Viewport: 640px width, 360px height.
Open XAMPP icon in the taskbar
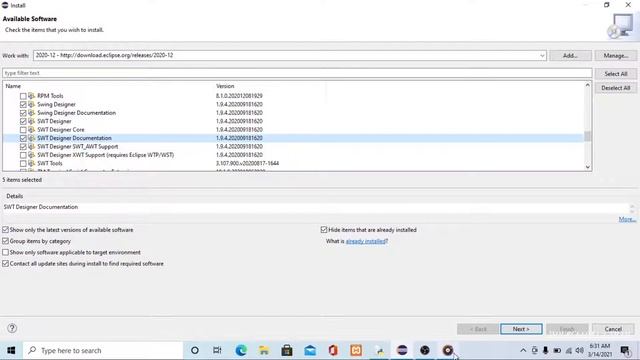[356, 350]
